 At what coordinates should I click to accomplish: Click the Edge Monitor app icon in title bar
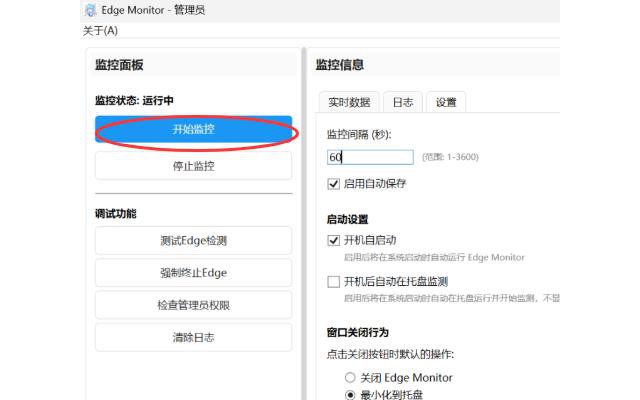[x=90, y=10]
